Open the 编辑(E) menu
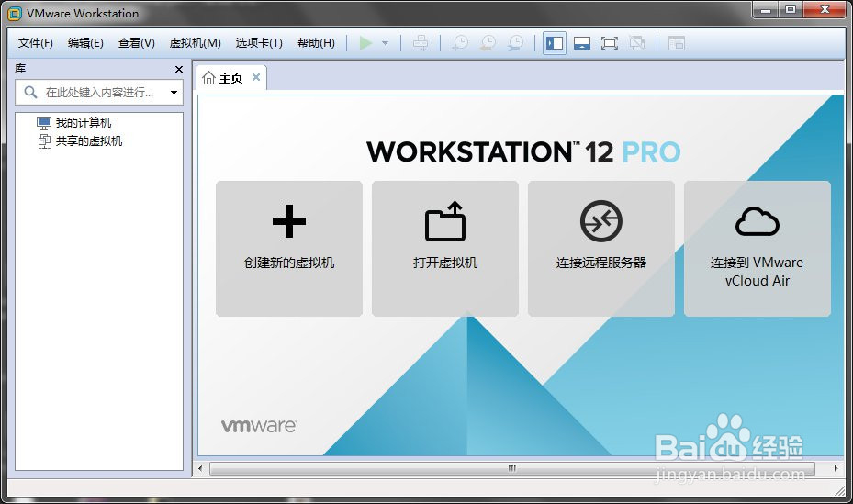This screenshot has height=504, width=853. [x=85, y=43]
